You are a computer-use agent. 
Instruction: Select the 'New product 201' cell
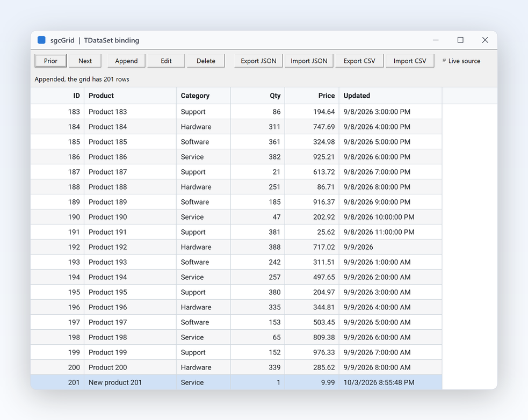130,382
